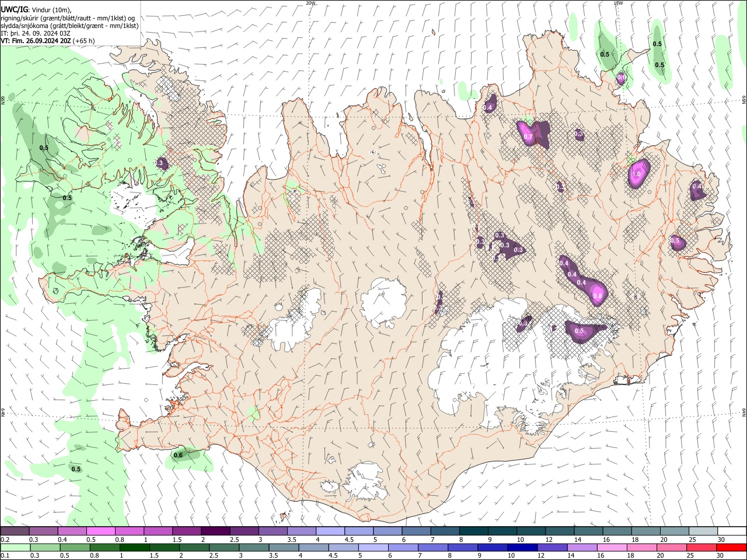Pick the darkest green rain swatch between 1 and 1.5

135,547
